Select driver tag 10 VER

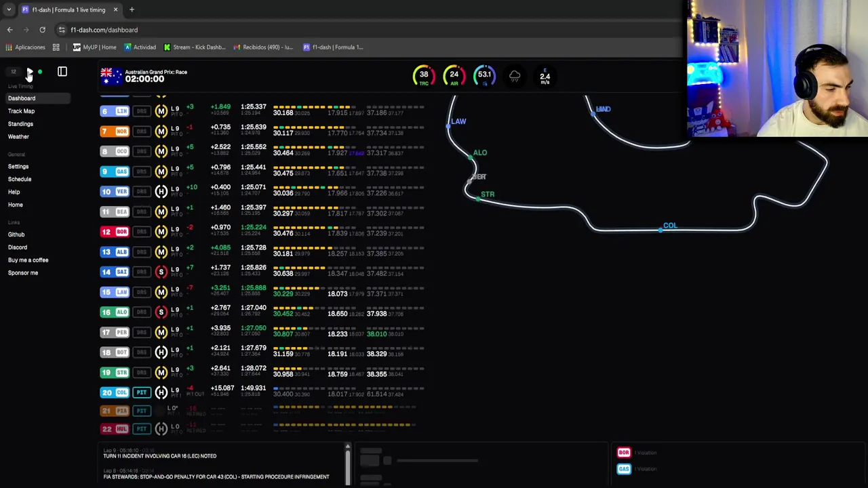pyautogui.click(x=115, y=192)
